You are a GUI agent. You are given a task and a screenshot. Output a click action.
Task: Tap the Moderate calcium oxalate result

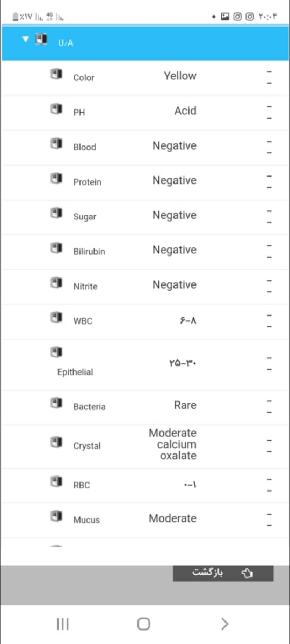click(x=173, y=444)
